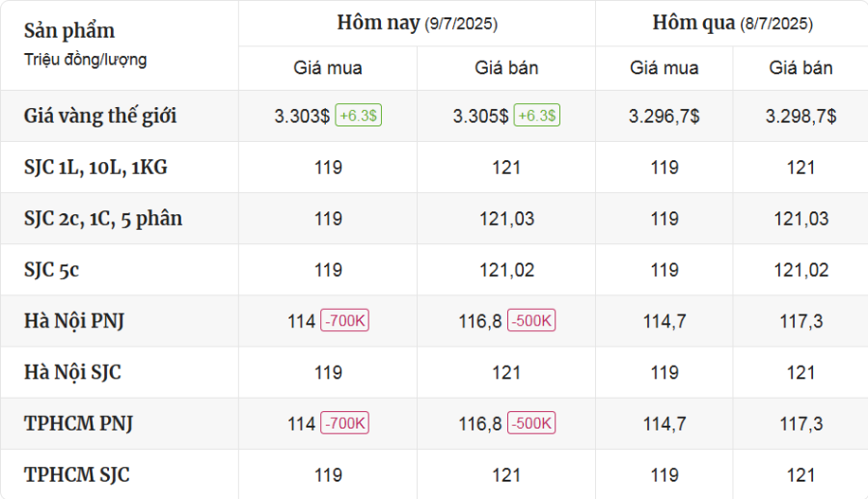
Task: Select the "SJC 1L, 10L, 1KG" row label
Action: point(95,167)
